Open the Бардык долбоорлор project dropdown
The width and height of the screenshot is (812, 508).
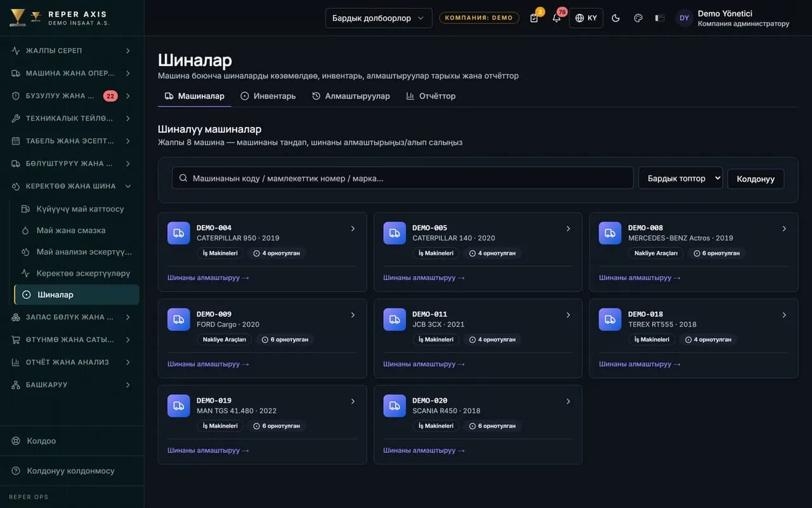pos(379,18)
